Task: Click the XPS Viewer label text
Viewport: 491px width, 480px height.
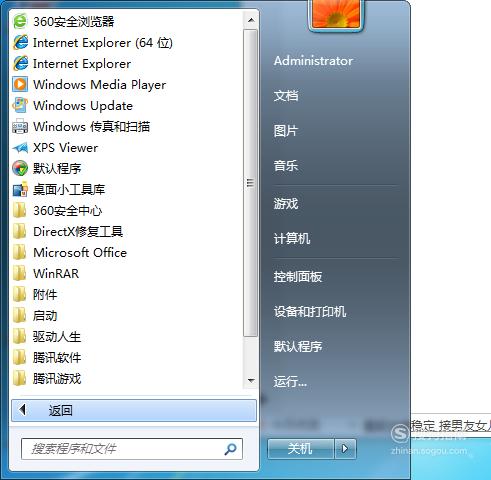Action: (65, 148)
